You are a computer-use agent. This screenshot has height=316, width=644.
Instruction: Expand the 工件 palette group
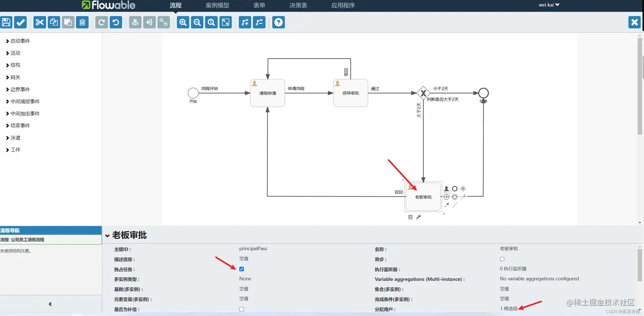(x=13, y=150)
